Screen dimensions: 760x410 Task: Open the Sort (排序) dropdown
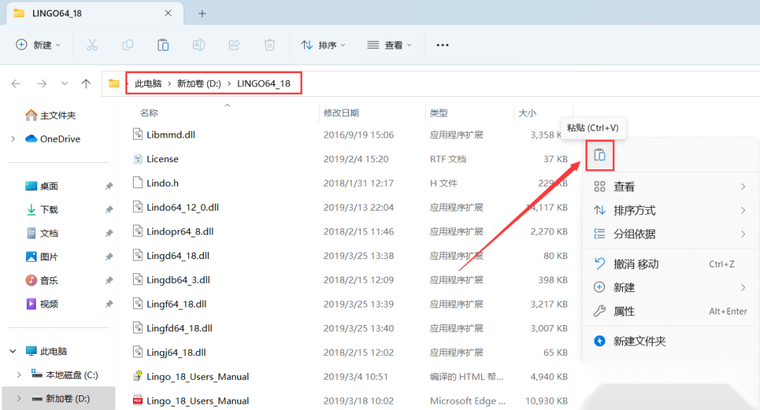click(323, 45)
